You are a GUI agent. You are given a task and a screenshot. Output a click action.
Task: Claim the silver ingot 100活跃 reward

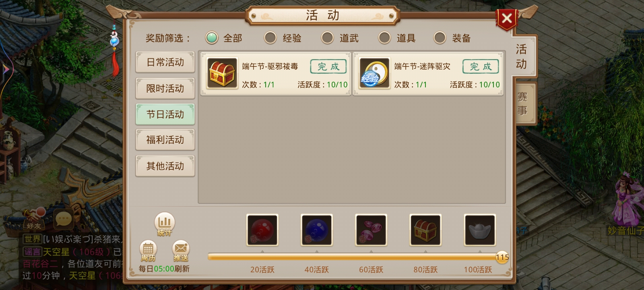(480, 230)
